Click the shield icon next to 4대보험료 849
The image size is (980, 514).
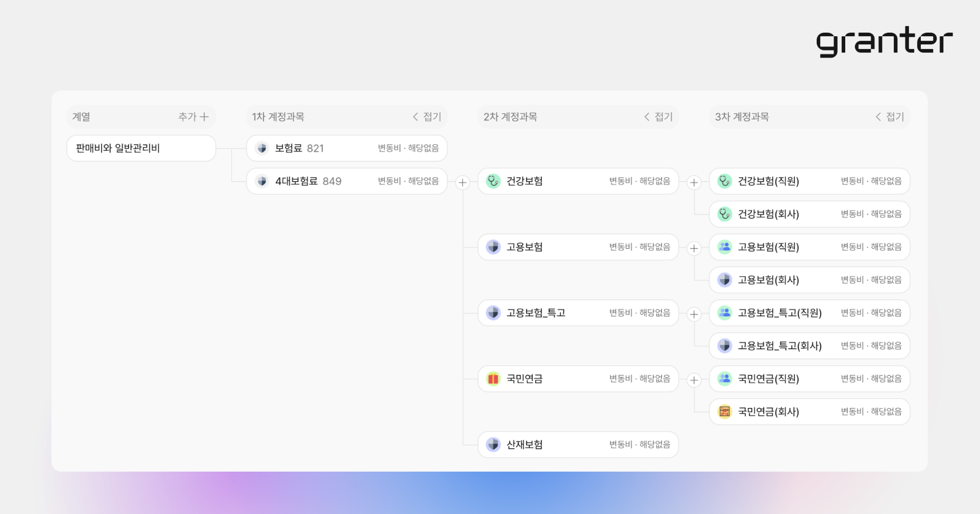[x=262, y=182]
